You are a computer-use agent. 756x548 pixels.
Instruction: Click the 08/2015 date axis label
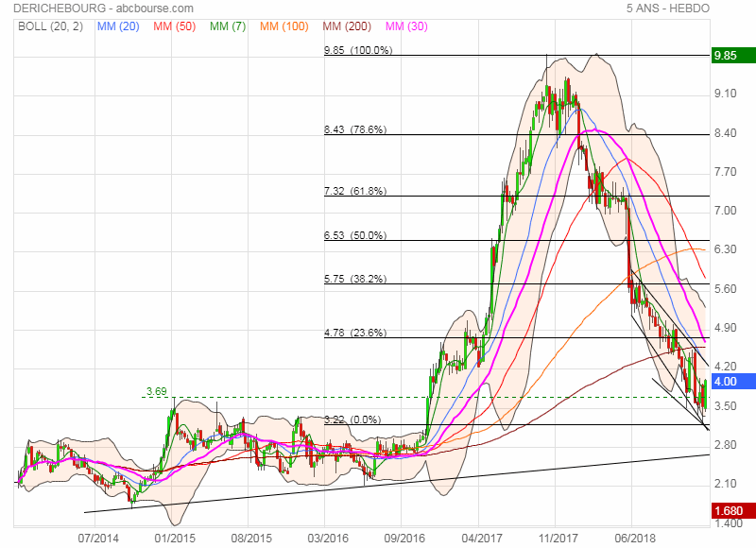(251, 538)
